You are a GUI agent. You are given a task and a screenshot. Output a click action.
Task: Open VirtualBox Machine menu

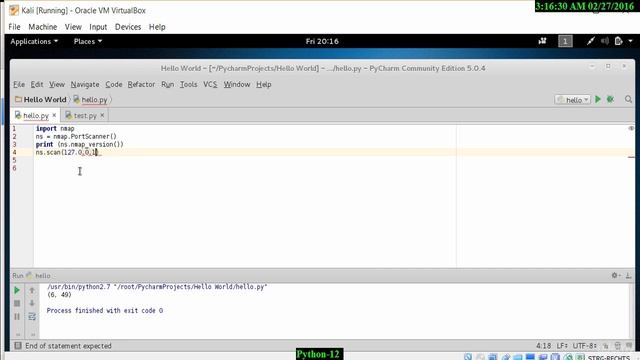click(x=42, y=27)
